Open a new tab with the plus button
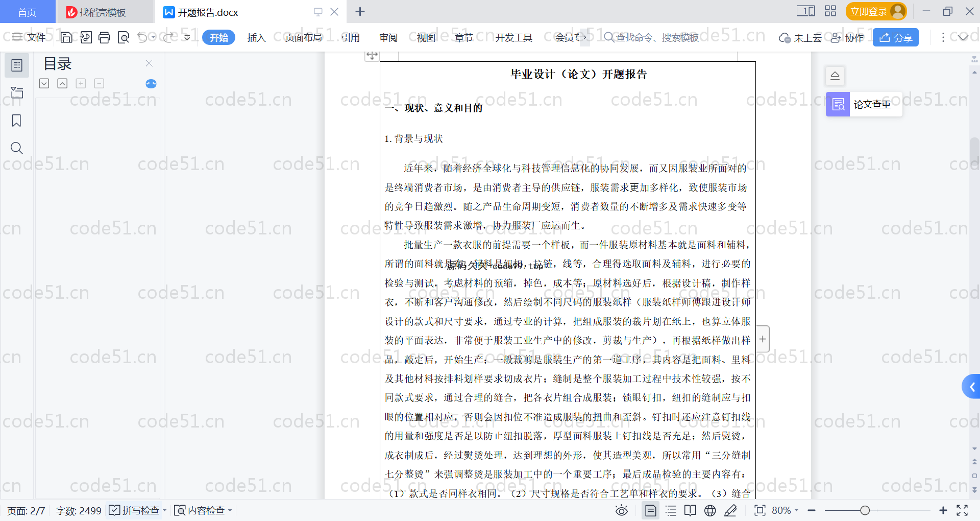The width and height of the screenshot is (980, 521). click(360, 11)
